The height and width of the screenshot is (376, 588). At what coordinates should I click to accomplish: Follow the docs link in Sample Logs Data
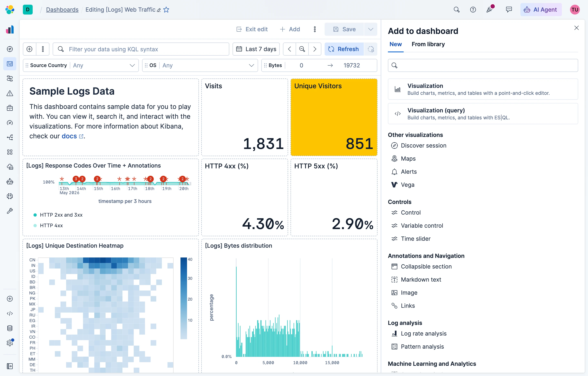click(x=72, y=136)
